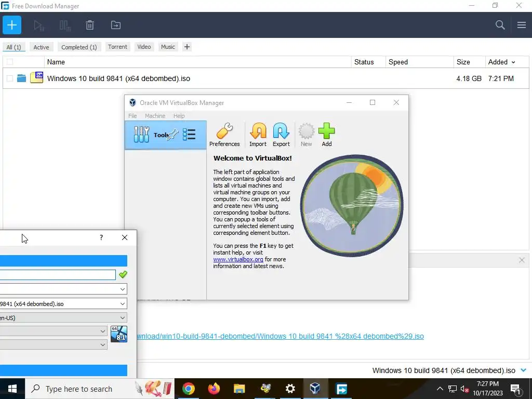Click the blue plus add download button

click(12, 25)
